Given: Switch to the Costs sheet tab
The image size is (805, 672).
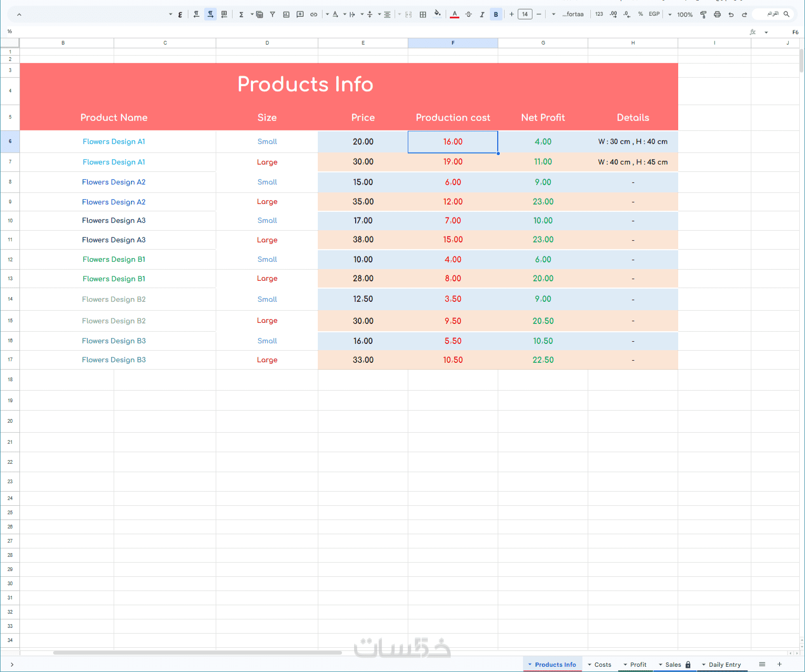Looking at the screenshot, I should tap(600, 665).
